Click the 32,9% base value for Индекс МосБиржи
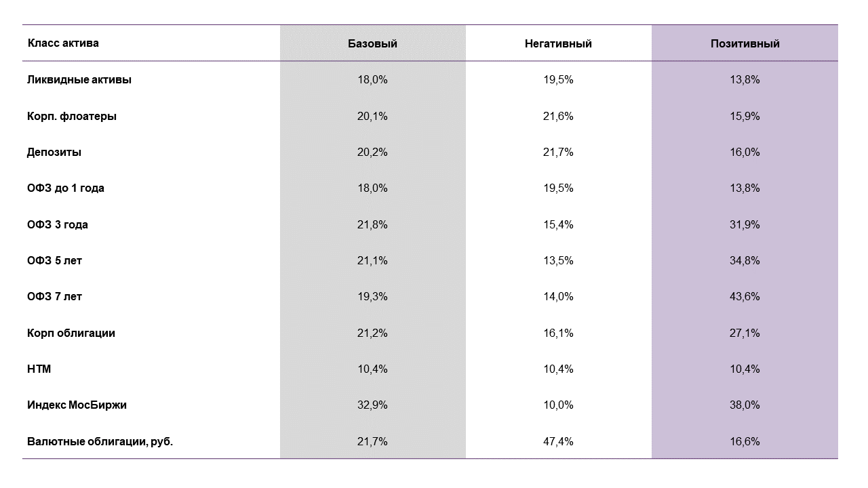The width and height of the screenshot is (868, 488). coord(372,405)
